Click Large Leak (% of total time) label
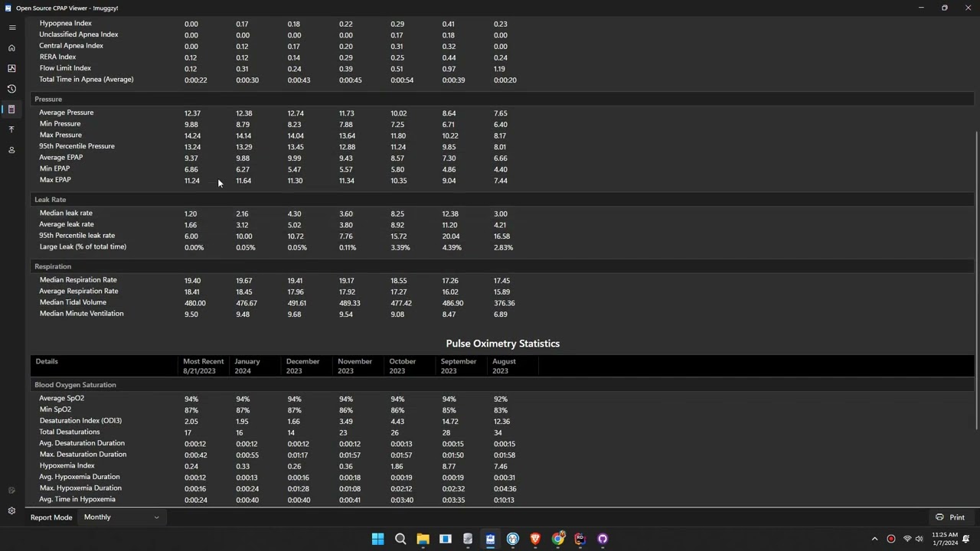The height and width of the screenshot is (551, 980). click(83, 247)
